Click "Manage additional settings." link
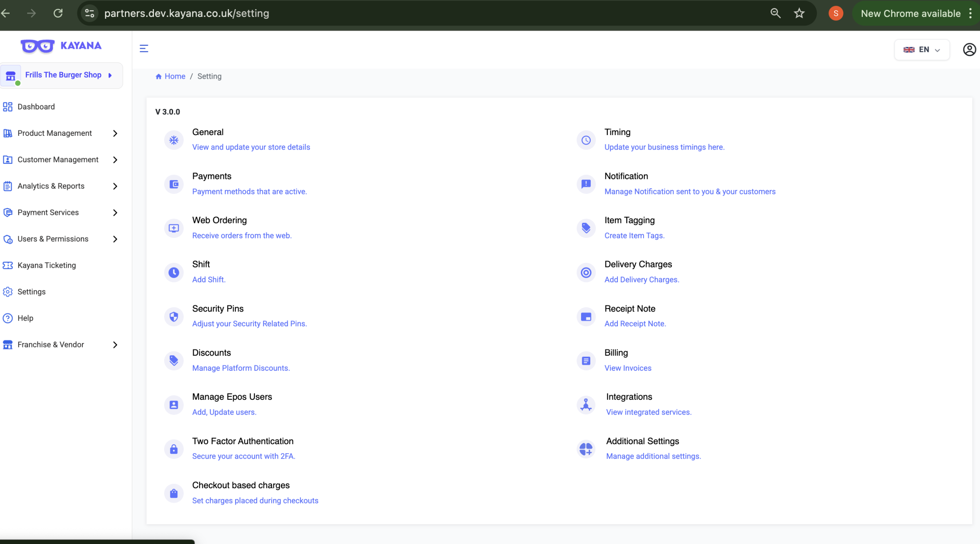Viewport: 980px width, 544px height. coord(653,456)
